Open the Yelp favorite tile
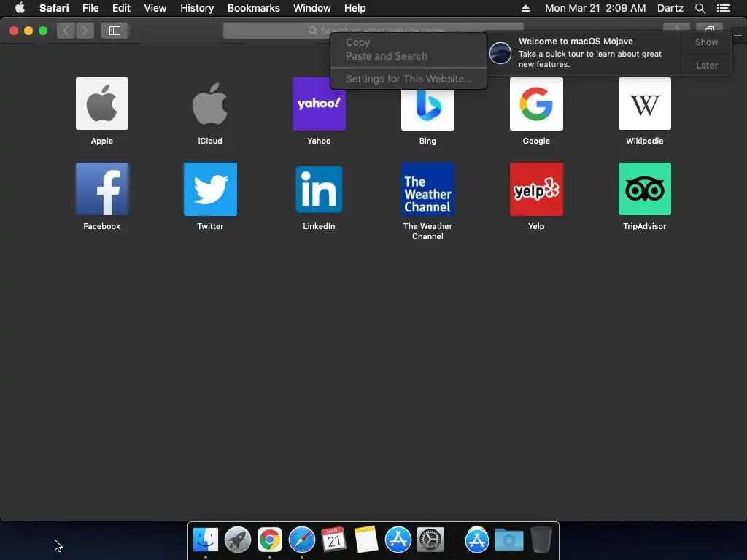Viewport: 747px width, 560px height. pos(536,189)
